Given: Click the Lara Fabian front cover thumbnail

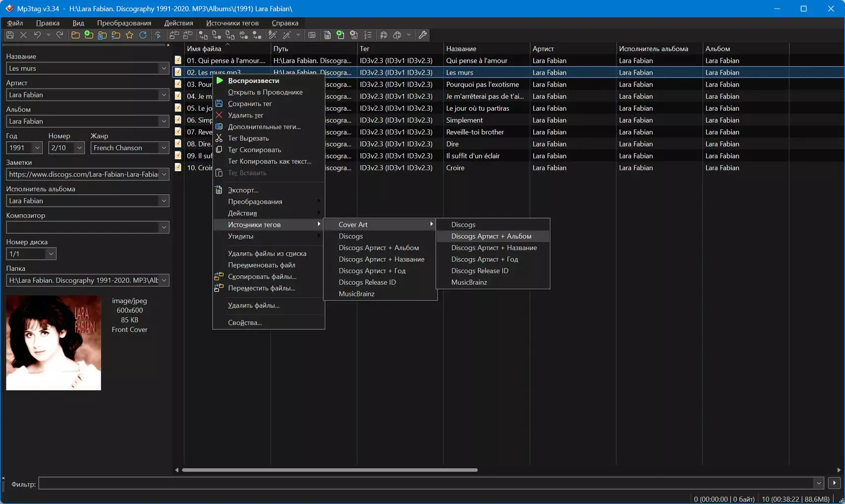Looking at the screenshot, I should 53,343.
